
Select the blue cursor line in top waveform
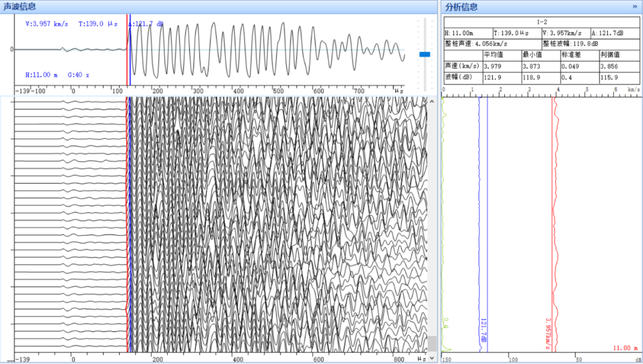pyautogui.click(x=130, y=49)
